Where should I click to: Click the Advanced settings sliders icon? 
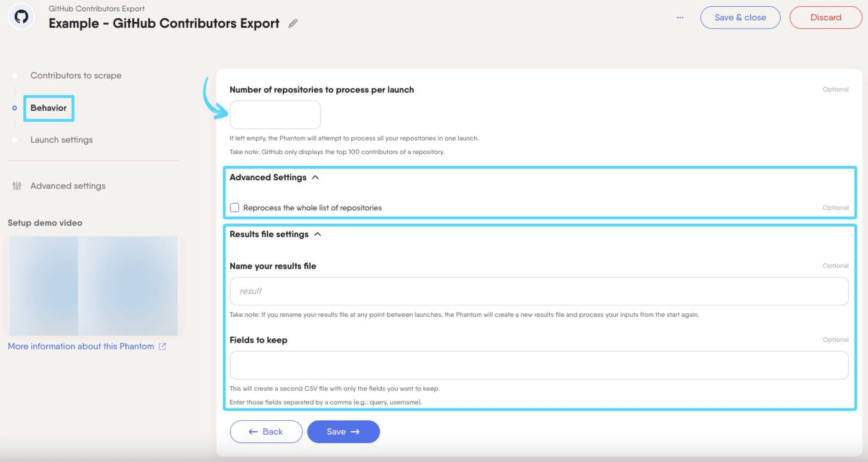point(17,186)
